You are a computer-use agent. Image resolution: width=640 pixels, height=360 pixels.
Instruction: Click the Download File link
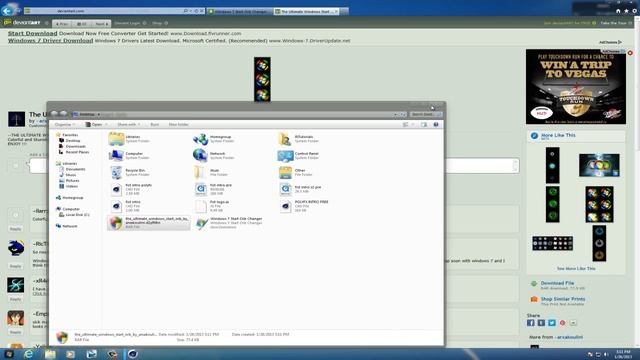click(557, 283)
